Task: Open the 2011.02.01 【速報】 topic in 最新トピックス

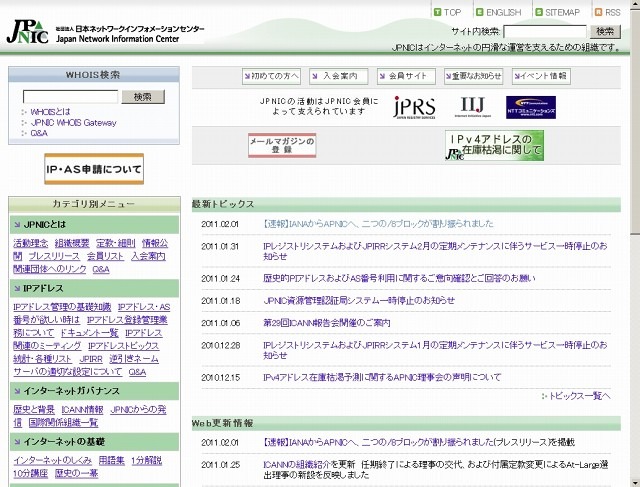Action: point(378,224)
